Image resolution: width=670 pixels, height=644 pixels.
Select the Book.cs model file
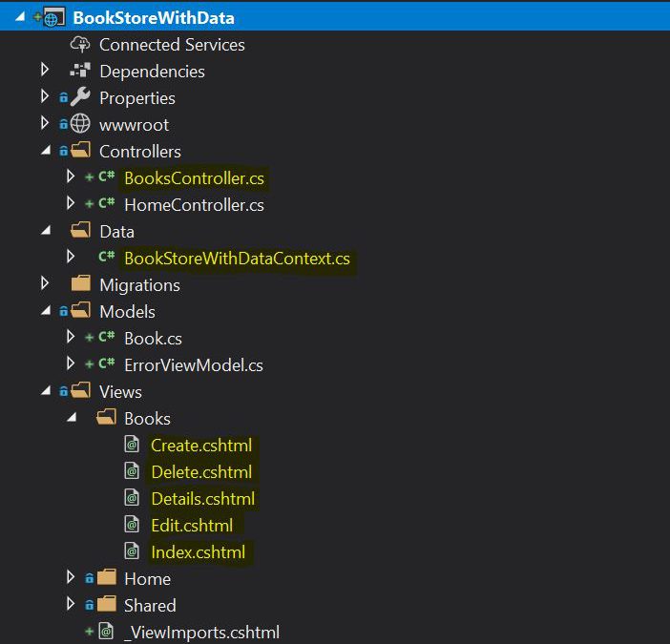(153, 338)
